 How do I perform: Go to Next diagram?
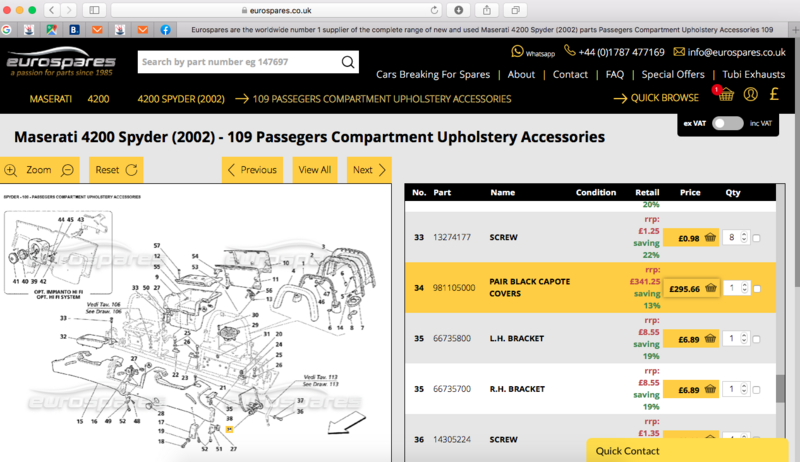click(369, 170)
